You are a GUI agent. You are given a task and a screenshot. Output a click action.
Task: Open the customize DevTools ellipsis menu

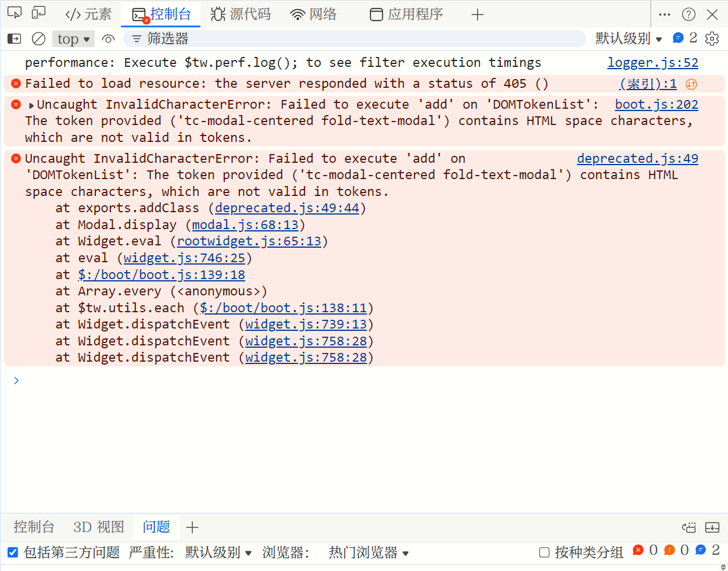tap(665, 15)
